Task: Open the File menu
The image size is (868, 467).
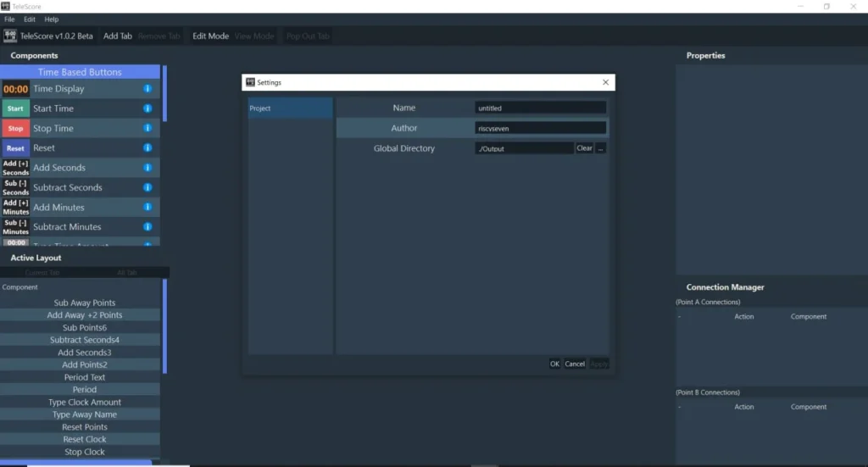Action: (x=9, y=19)
